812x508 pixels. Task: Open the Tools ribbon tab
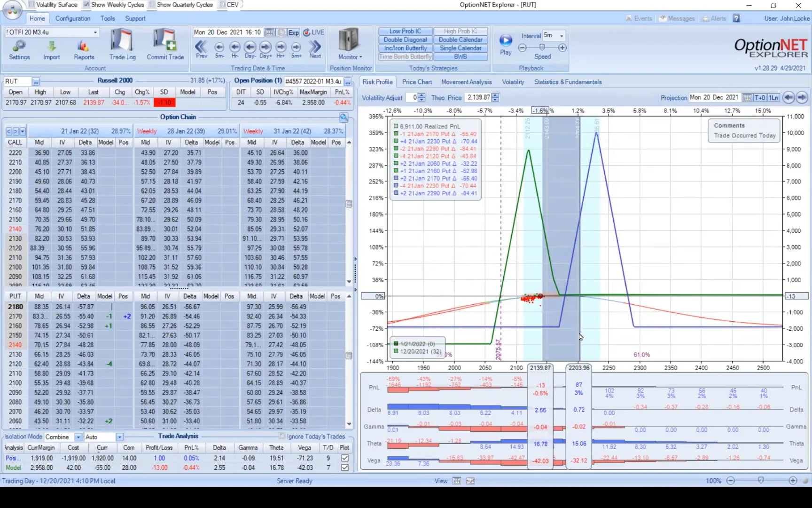coord(108,18)
